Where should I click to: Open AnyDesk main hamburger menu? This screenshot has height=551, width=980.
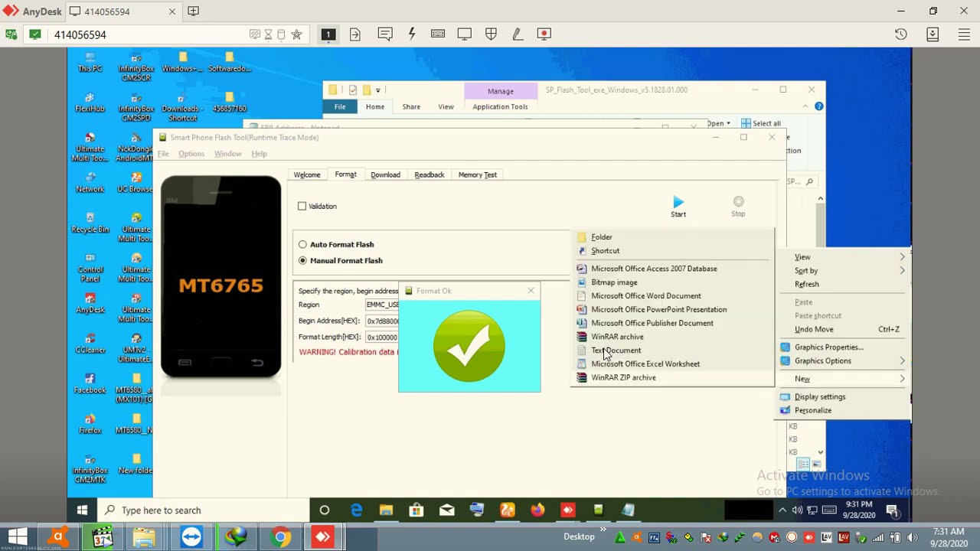point(964,34)
